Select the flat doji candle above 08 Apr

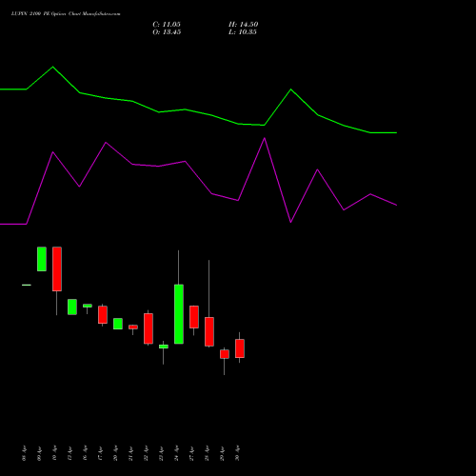tap(27, 285)
